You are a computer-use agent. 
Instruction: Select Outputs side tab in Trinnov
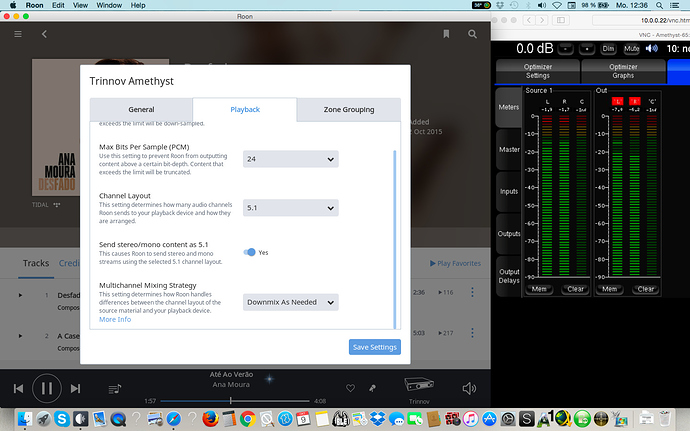click(x=509, y=234)
